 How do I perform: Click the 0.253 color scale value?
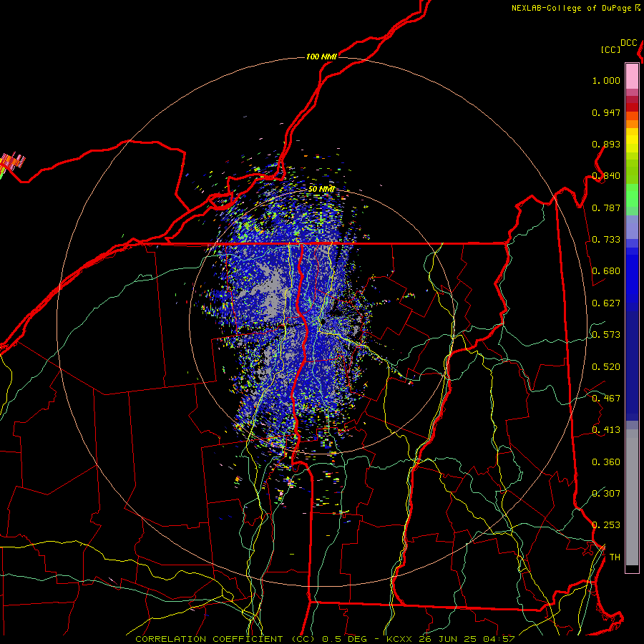pyautogui.click(x=606, y=525)
